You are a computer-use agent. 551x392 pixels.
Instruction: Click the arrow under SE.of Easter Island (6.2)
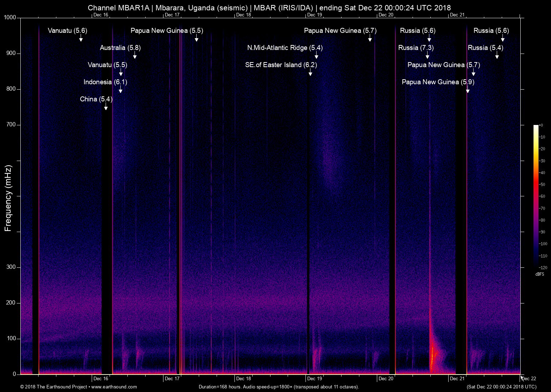[x=310, y=72]
